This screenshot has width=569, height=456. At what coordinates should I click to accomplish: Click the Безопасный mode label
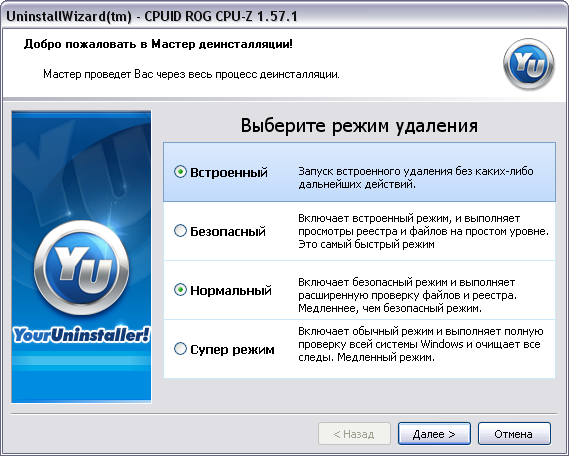[x=228, y=231]
